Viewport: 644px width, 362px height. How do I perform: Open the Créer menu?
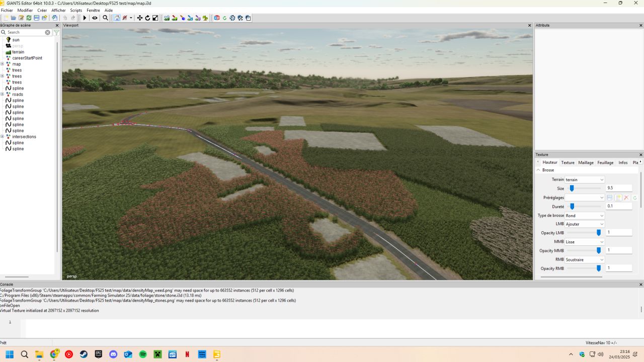42,10
